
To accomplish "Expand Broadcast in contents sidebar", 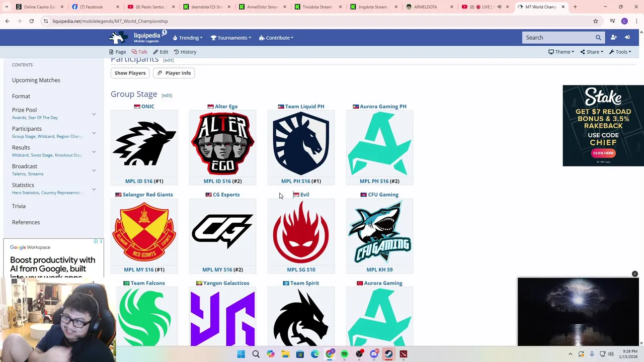I will (94, 170).
